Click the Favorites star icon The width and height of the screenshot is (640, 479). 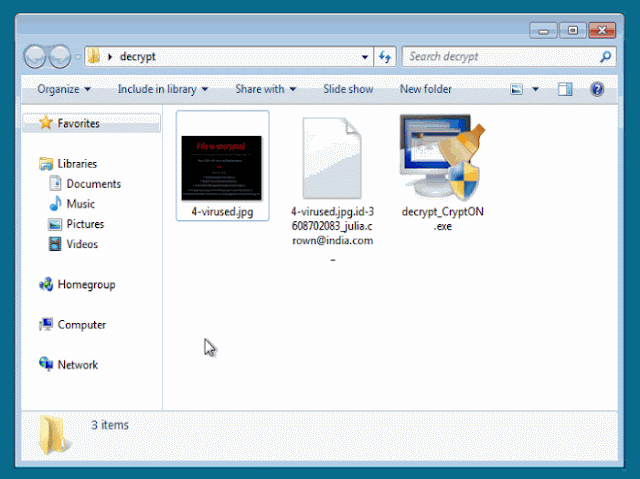(x=46, y=122)
